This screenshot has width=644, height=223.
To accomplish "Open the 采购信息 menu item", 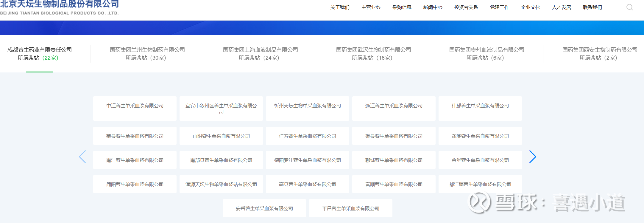I will point(402,7).
